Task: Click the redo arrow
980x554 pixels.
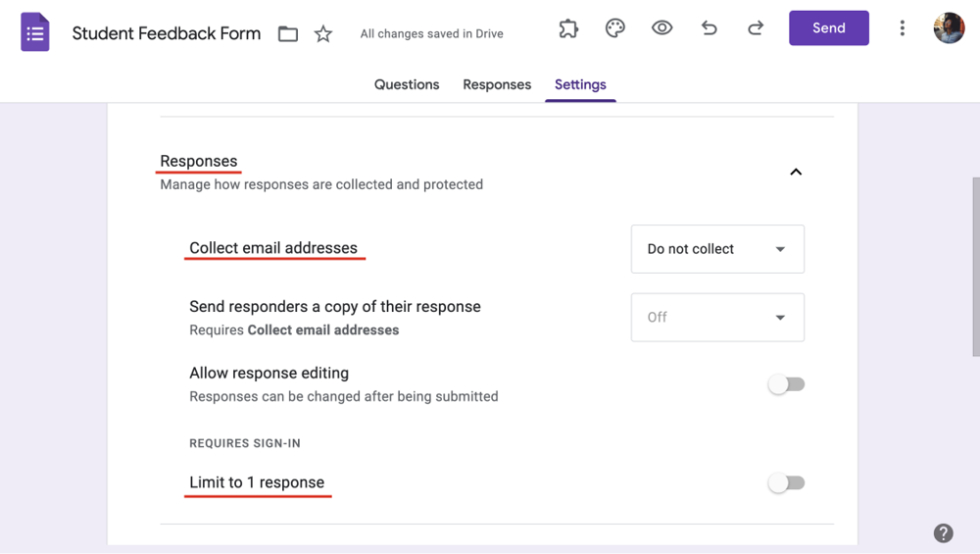Action: 756,28
